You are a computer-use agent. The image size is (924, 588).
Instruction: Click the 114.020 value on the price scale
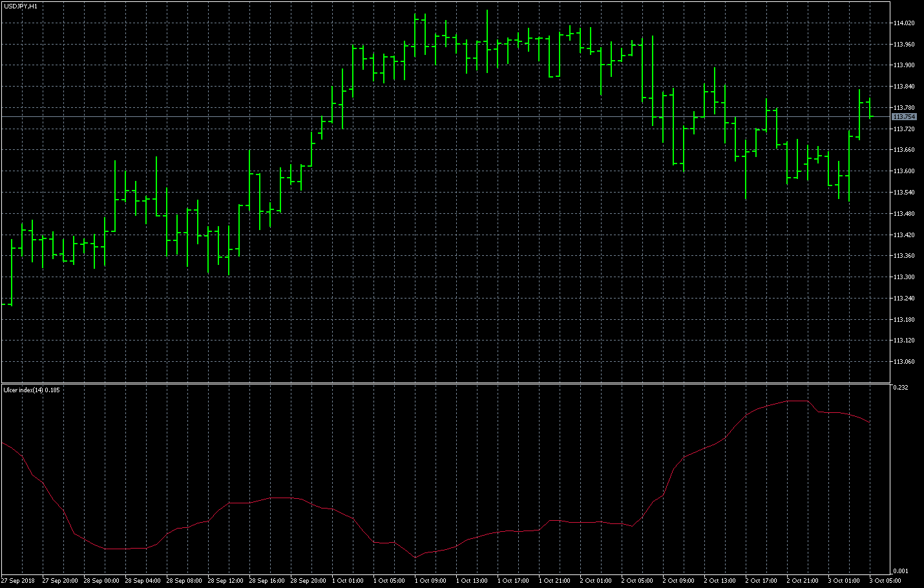pyautogui.click(x=903, y=21)
